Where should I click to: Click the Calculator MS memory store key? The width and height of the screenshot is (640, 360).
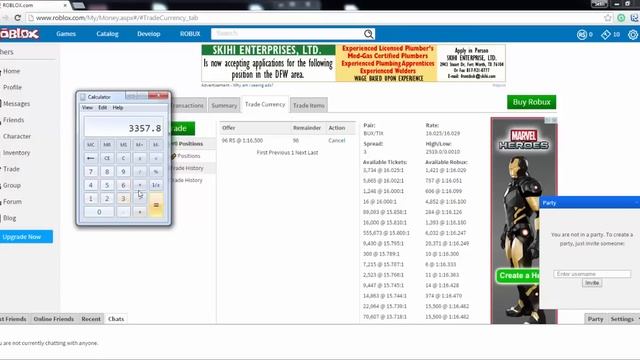click(123, 144)
